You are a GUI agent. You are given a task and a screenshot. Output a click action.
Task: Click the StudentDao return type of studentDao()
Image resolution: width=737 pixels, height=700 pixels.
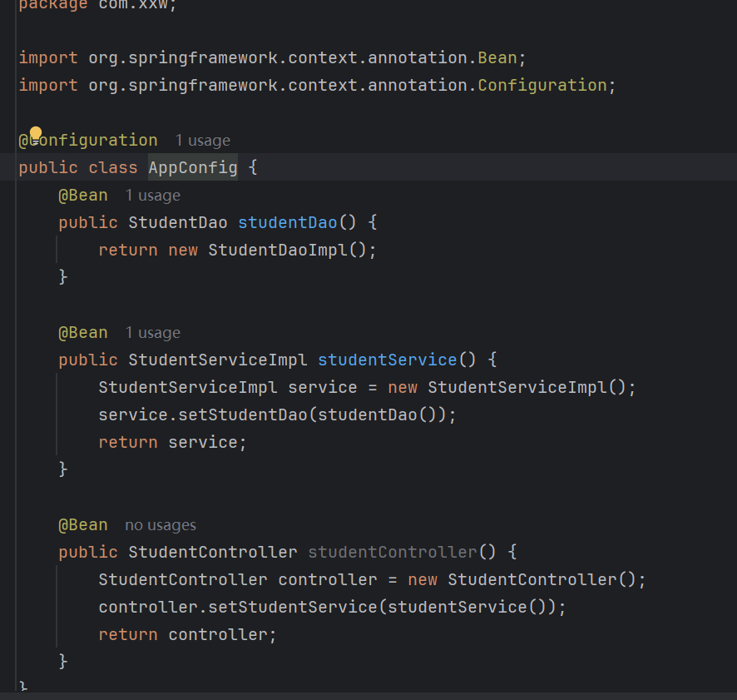(x=178, y=222)
